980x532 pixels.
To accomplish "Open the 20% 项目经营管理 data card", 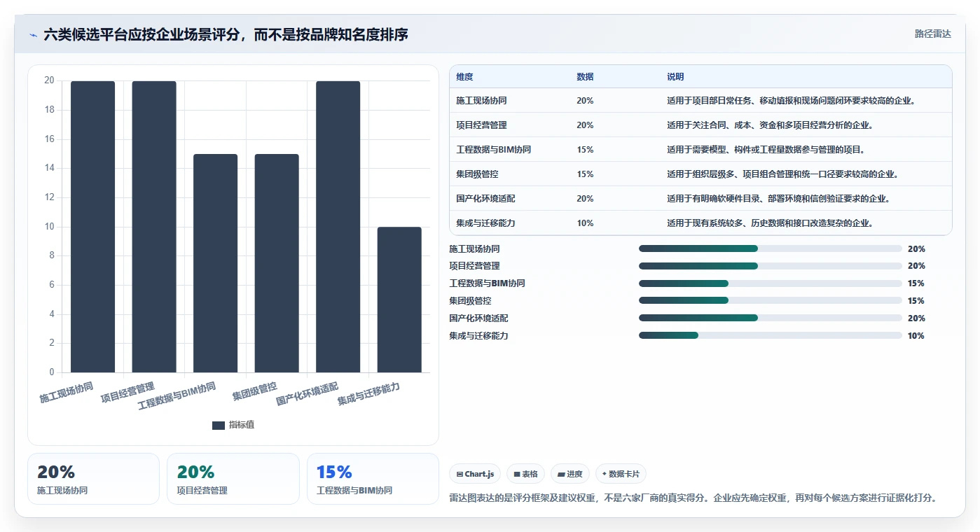I will [x=233, y=479].
